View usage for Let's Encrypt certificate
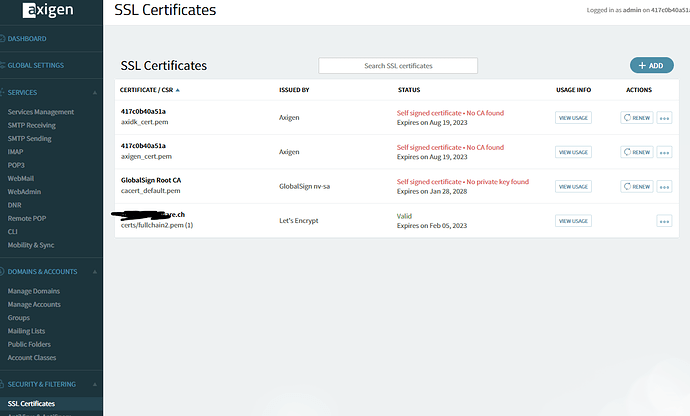The height and width of the screenshot is (416, 690). (573, 221)
